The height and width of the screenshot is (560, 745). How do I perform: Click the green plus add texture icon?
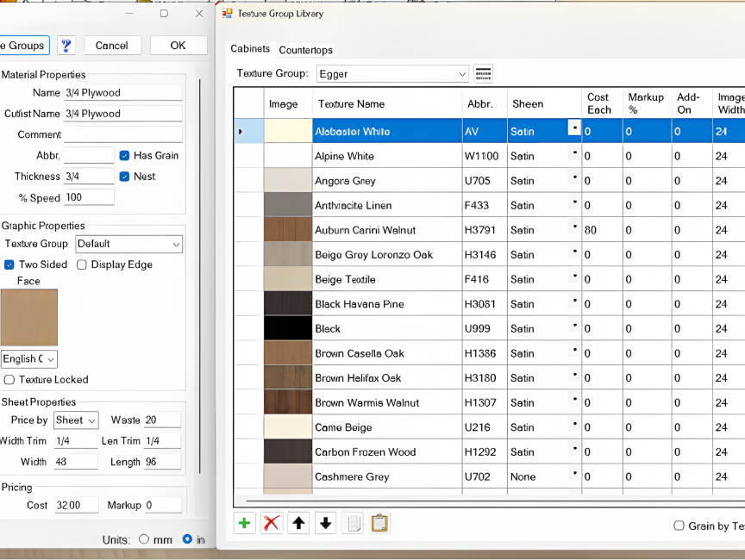click(245, 523)
